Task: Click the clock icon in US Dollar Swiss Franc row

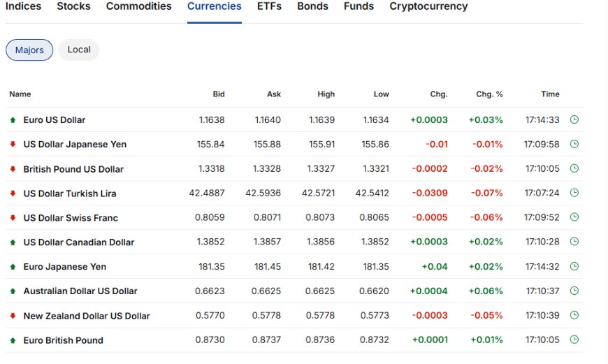Action: (574, 217)
